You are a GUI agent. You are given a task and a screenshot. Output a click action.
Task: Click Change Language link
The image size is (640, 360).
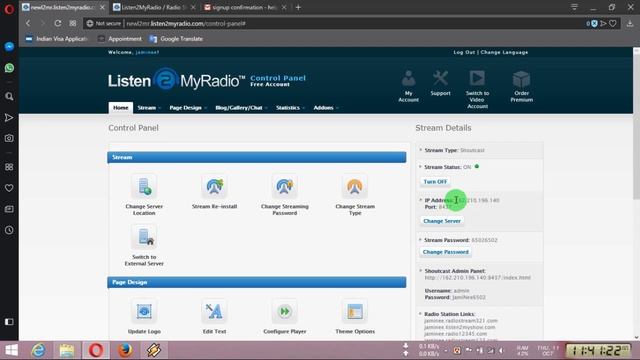click(x=504, y=52)
